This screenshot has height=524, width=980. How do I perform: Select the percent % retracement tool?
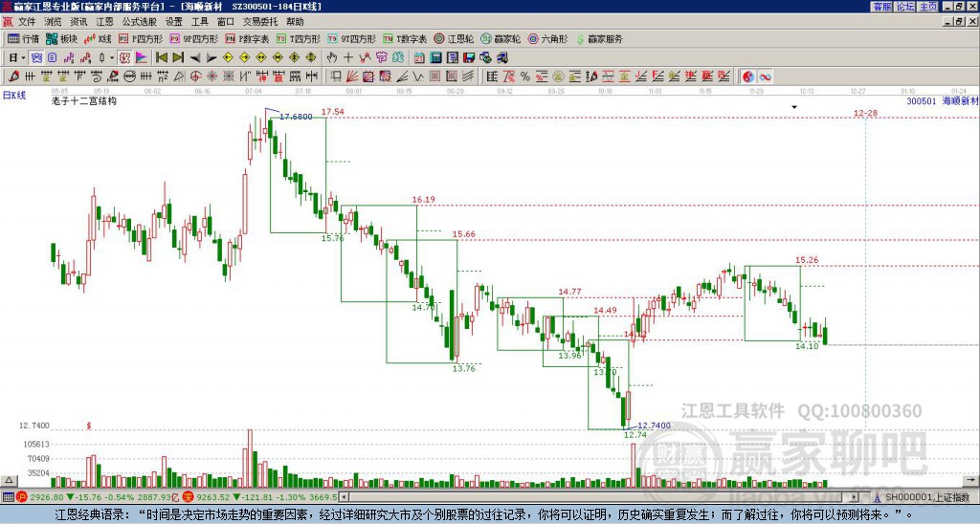(x=525, y=76)
